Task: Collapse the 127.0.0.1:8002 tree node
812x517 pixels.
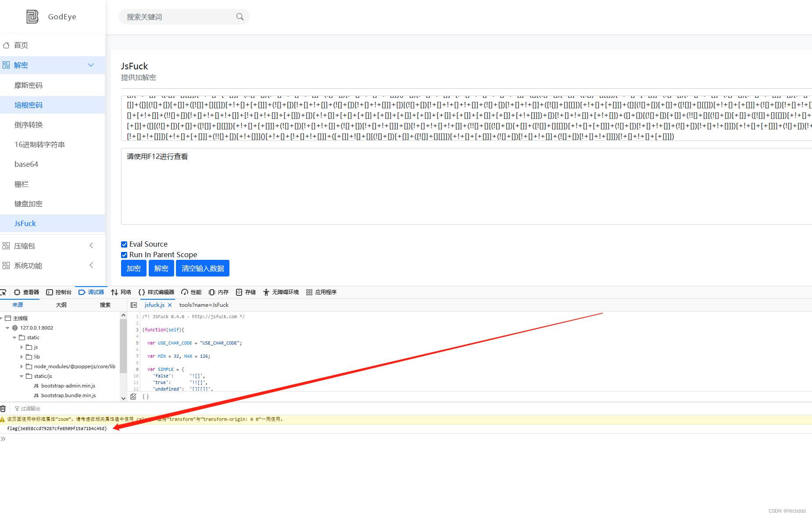Action: (x=7, y=328)
